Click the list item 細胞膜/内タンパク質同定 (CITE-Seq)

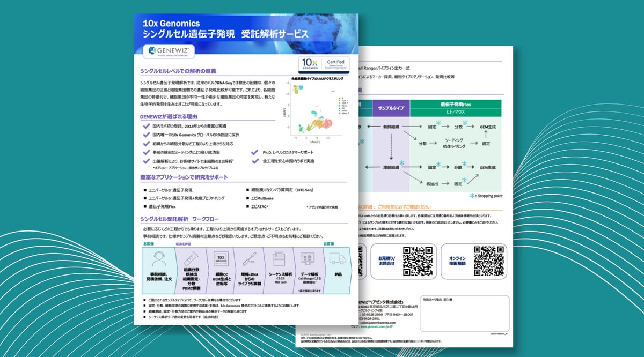coord(283,189)
